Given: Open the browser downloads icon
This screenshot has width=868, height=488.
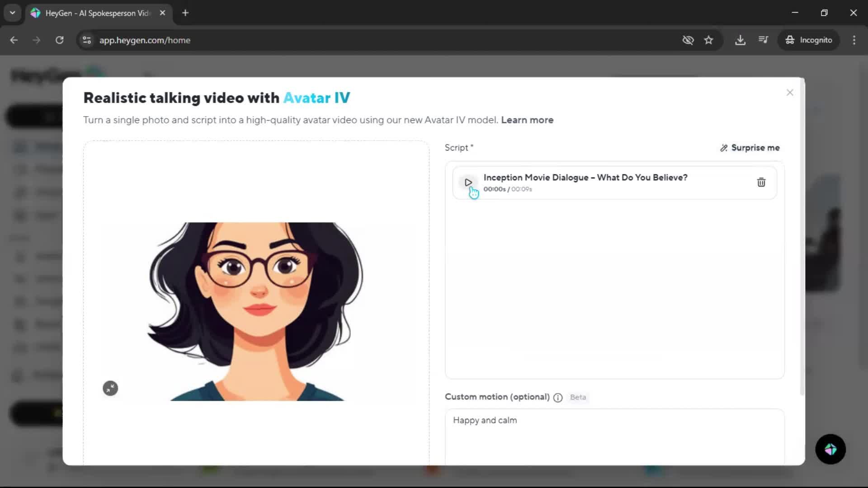Looking at the screenshot, I should pos(740,40).
